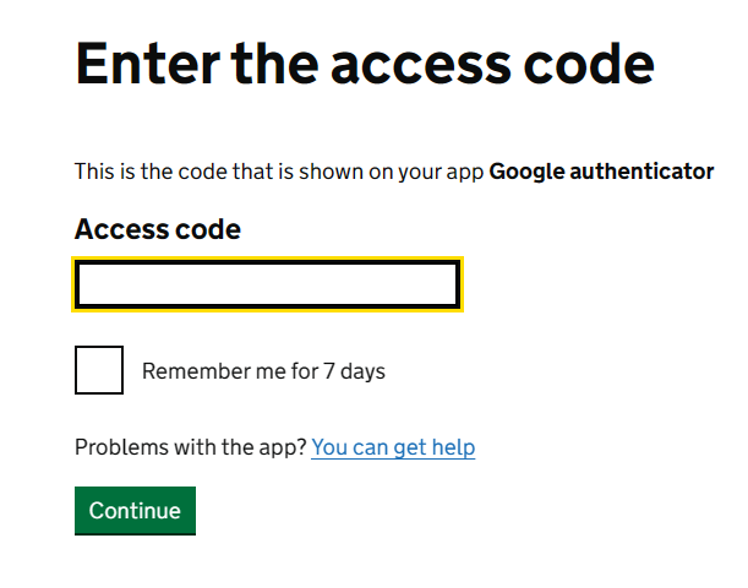748x588 pixels.
Task: Submit the access code form with Continue
Action: pos(135,510)
